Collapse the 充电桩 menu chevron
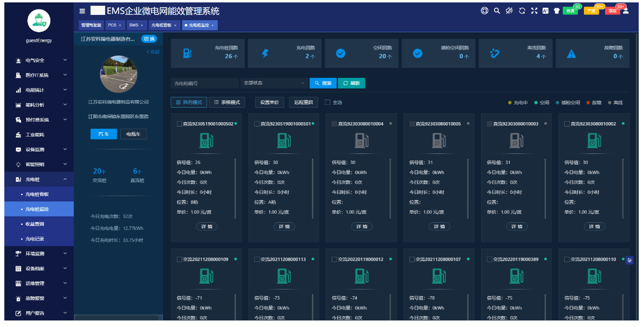The image size is (644, 327). coord(65,179)
